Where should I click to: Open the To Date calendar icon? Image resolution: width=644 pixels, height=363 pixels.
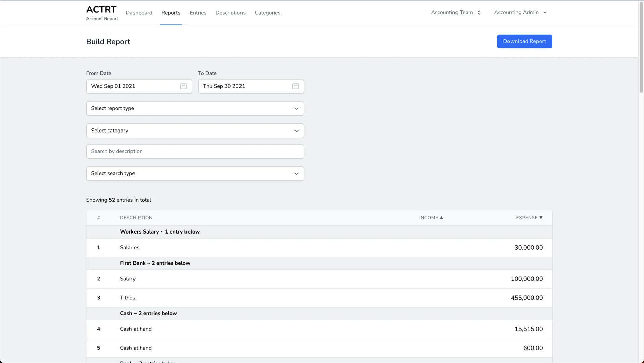pos(296,86)
